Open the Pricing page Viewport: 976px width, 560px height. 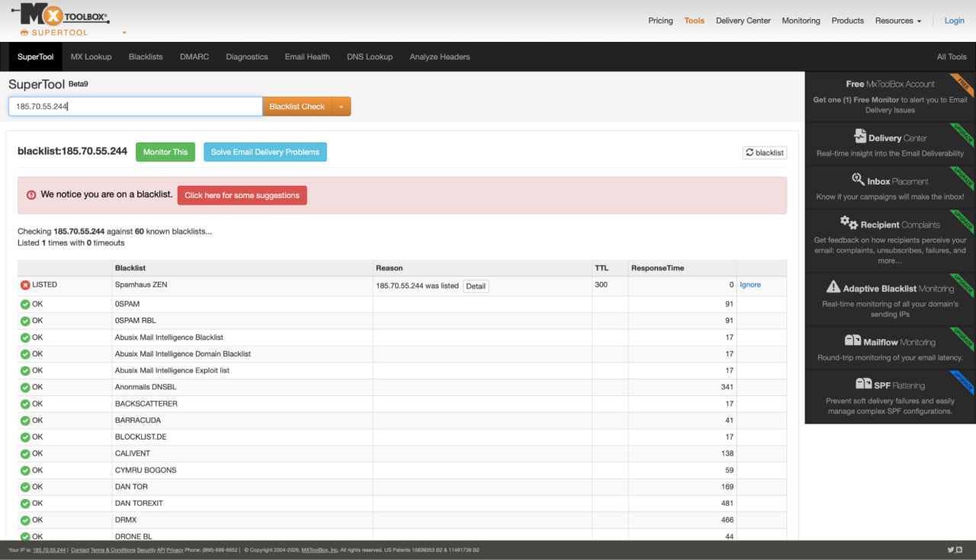point(660,21)
